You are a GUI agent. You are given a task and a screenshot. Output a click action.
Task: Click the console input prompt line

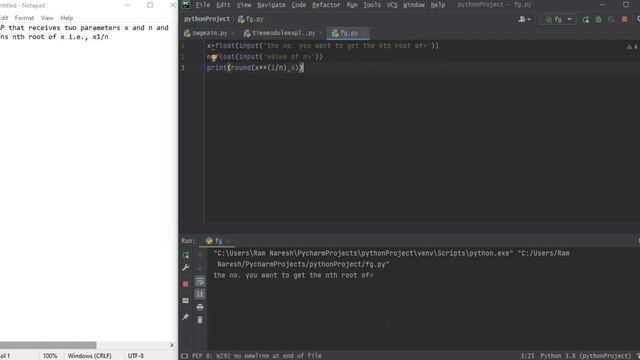(x=293, y=276)
